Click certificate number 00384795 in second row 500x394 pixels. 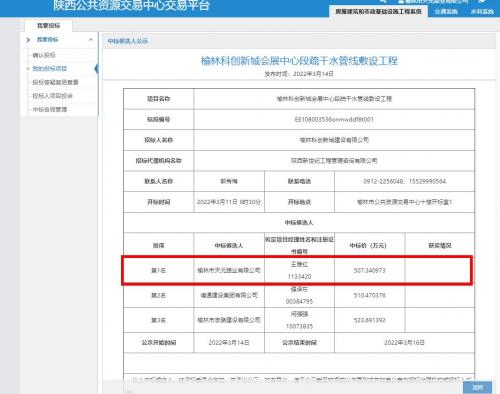(299, 301)
